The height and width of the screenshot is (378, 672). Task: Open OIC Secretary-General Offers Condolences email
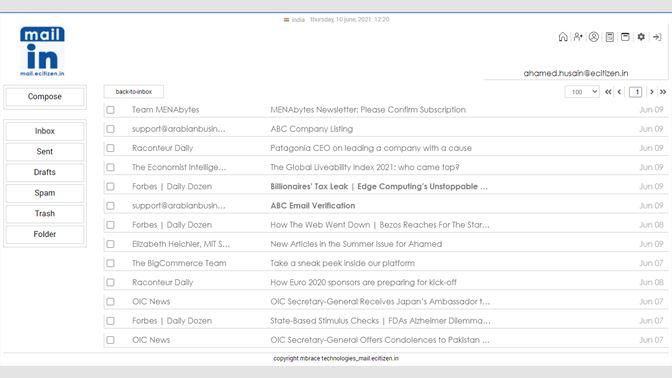click(x=380, y=340)
